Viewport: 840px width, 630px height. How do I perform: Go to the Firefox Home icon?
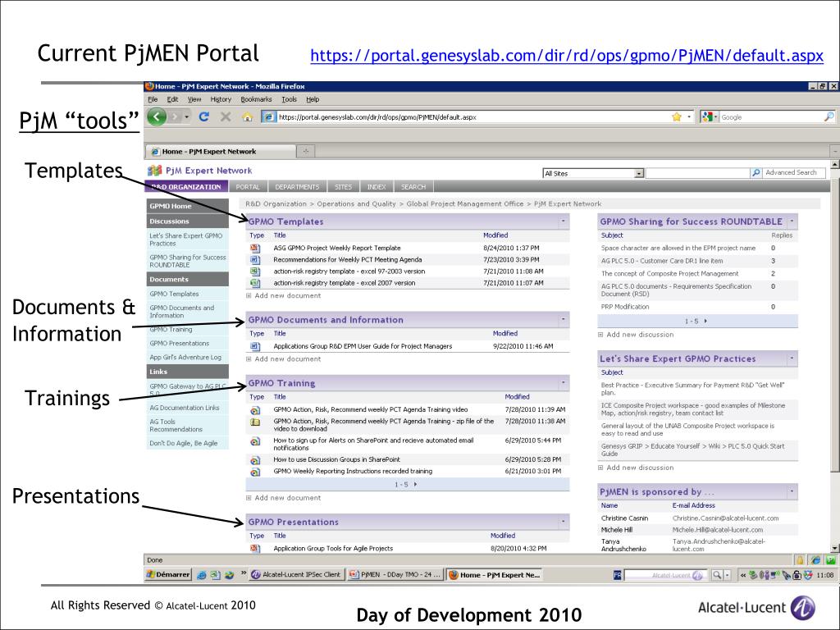pyautogui.click(x=247, y=116)
